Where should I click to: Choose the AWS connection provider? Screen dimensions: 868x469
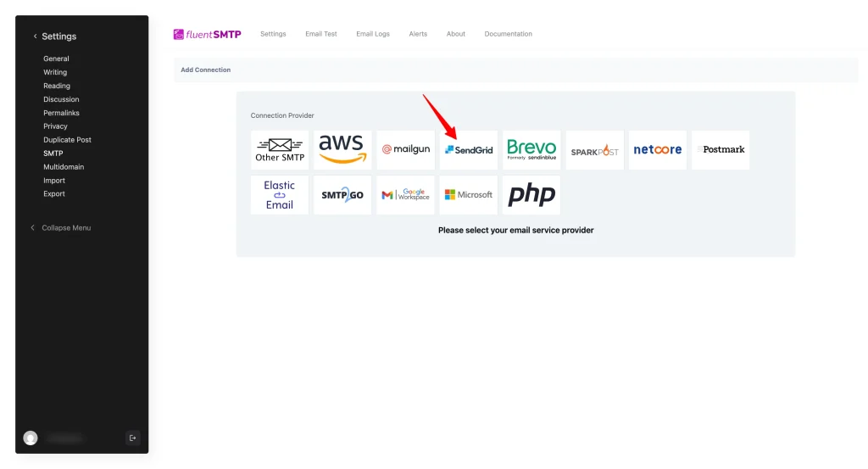coord(342,149)
